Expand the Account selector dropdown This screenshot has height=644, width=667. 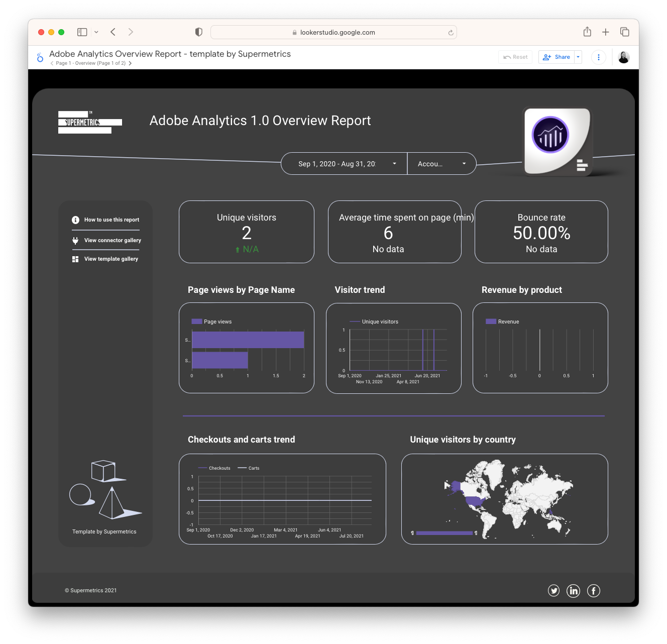tap(441, 164)
